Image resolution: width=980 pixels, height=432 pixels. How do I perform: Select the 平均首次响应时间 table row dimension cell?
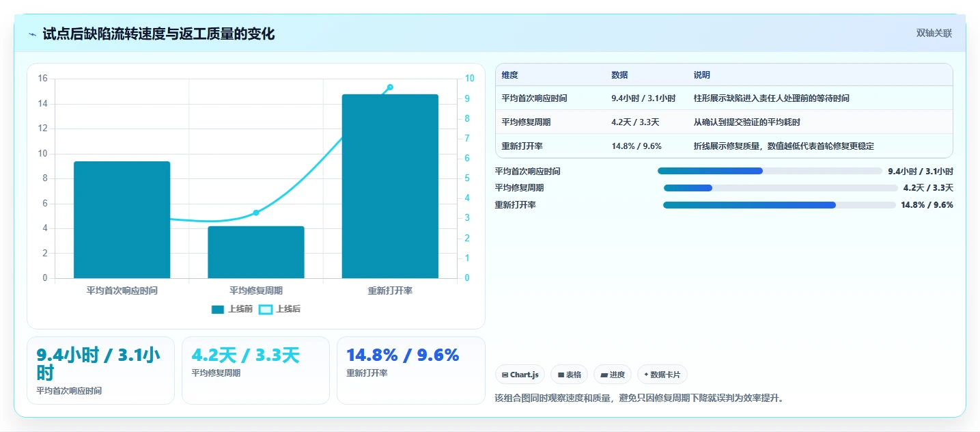point(534,98)
